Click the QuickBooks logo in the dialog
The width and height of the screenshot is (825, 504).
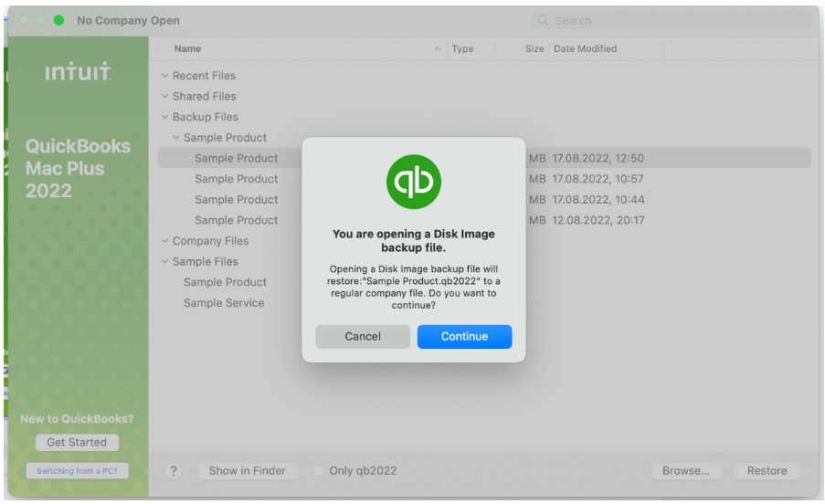414,182
